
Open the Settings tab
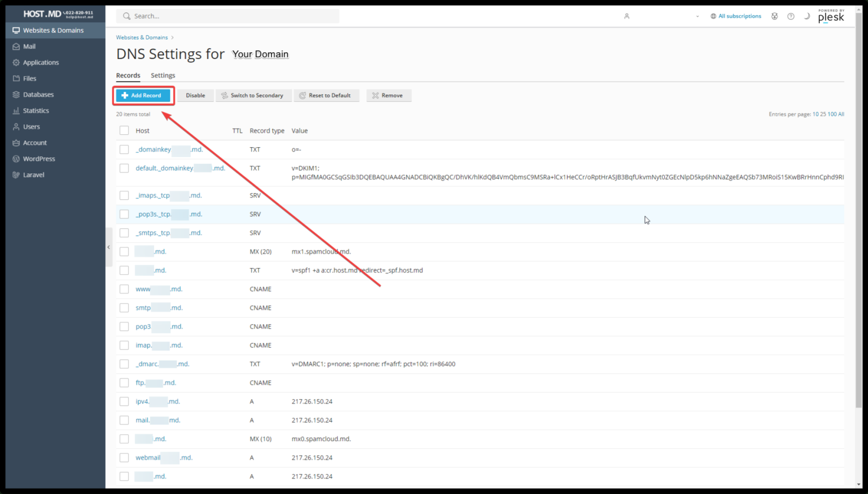tap(163, 75)
